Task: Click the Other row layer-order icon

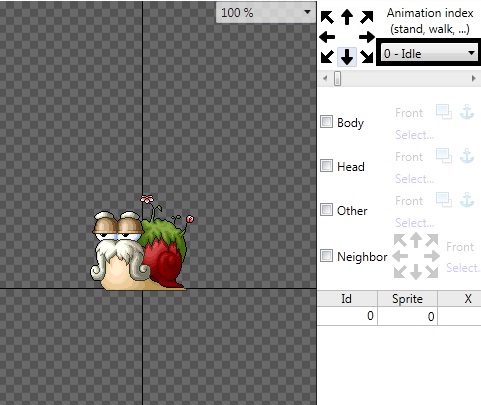Action: (444, 200)
